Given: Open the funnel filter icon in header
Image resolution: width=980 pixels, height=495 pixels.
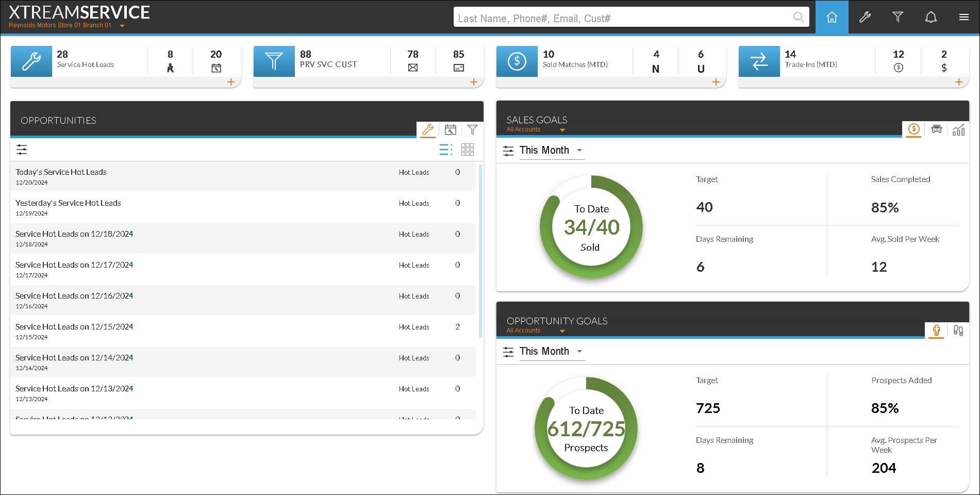Looking at the screenshot, I should (898, 18).
